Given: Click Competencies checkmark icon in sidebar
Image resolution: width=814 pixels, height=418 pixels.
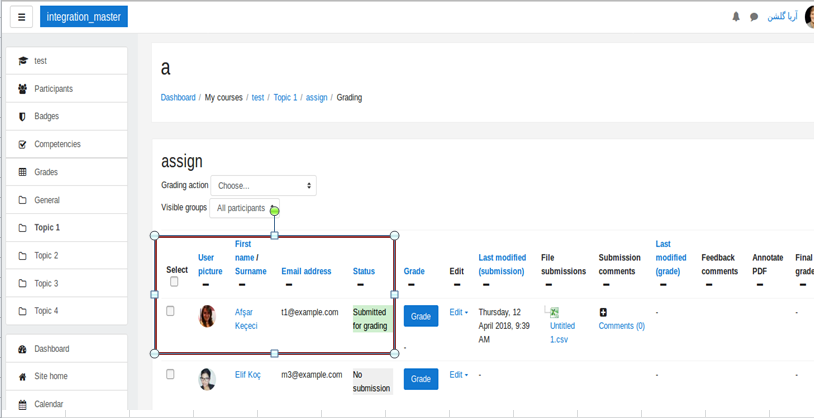Looking at the screenshot, I should pos(22,144).
